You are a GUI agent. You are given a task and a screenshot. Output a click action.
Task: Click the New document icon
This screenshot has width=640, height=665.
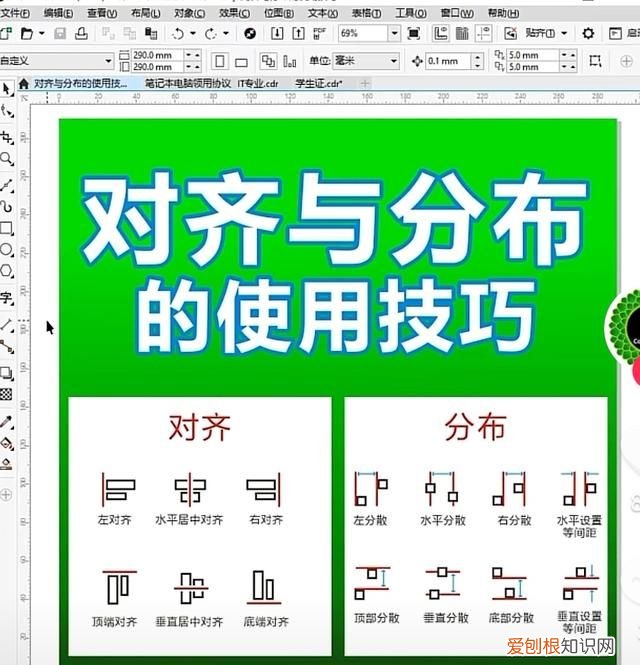pos(6,33)
